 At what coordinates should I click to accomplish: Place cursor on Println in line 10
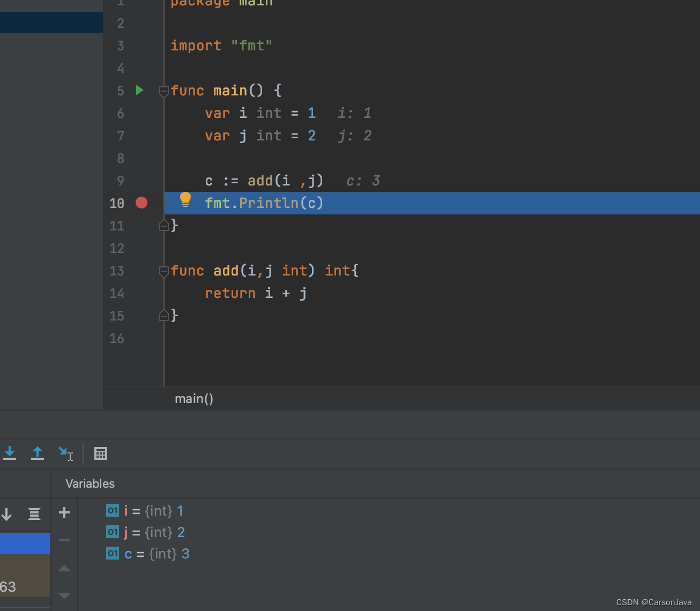[269, 203]
